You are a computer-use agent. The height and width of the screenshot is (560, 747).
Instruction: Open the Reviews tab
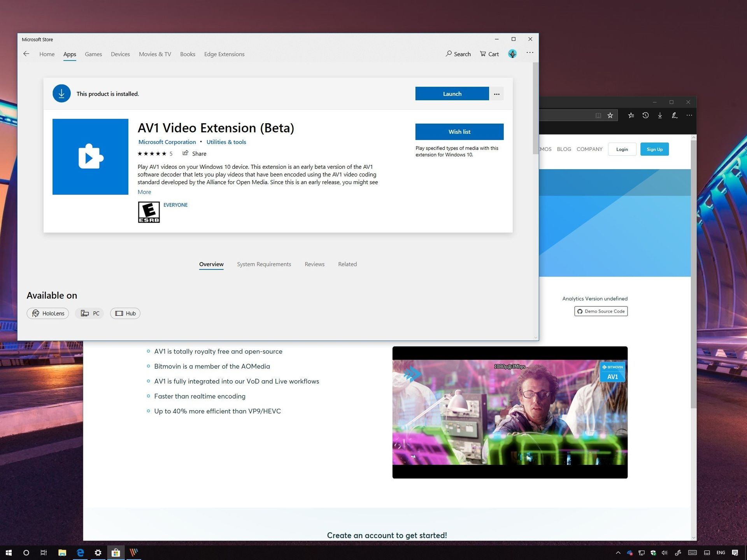pos(314,264)
